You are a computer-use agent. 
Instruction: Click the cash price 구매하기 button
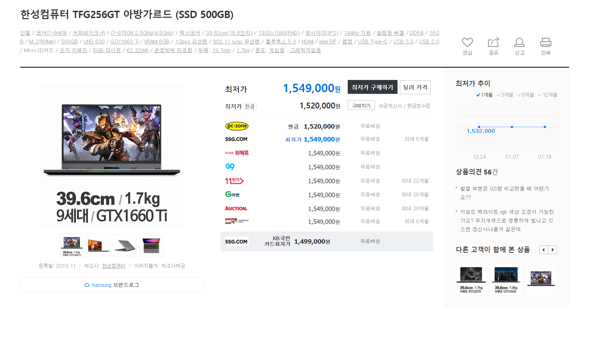coord(361,105)
